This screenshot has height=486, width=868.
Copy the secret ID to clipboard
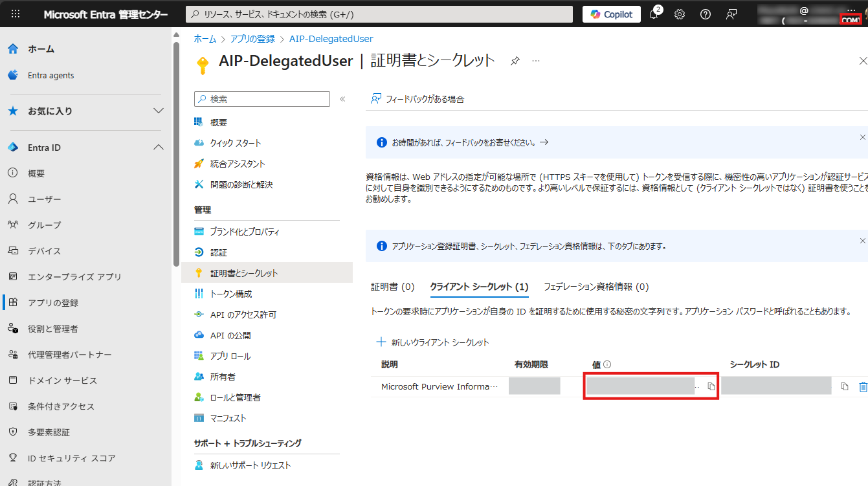click(x=844, y=386)
